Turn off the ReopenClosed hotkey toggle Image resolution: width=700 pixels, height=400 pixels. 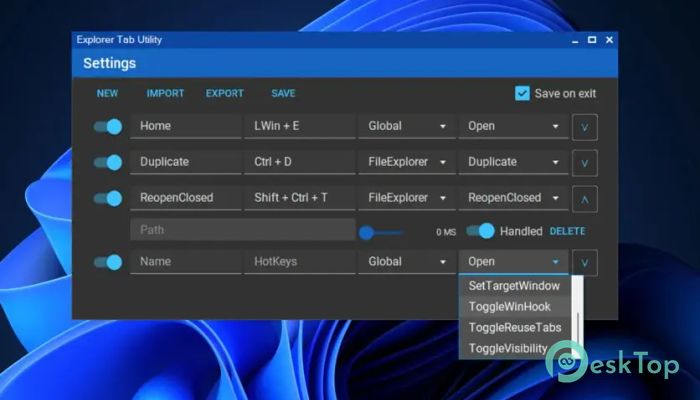click(x=108, y=198)
